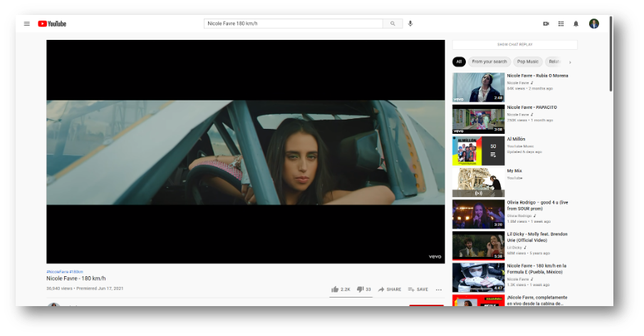This screenshot has height=336, width=644.
Task: Select the Pop Music chip
Action: click(x=528, y=61)
